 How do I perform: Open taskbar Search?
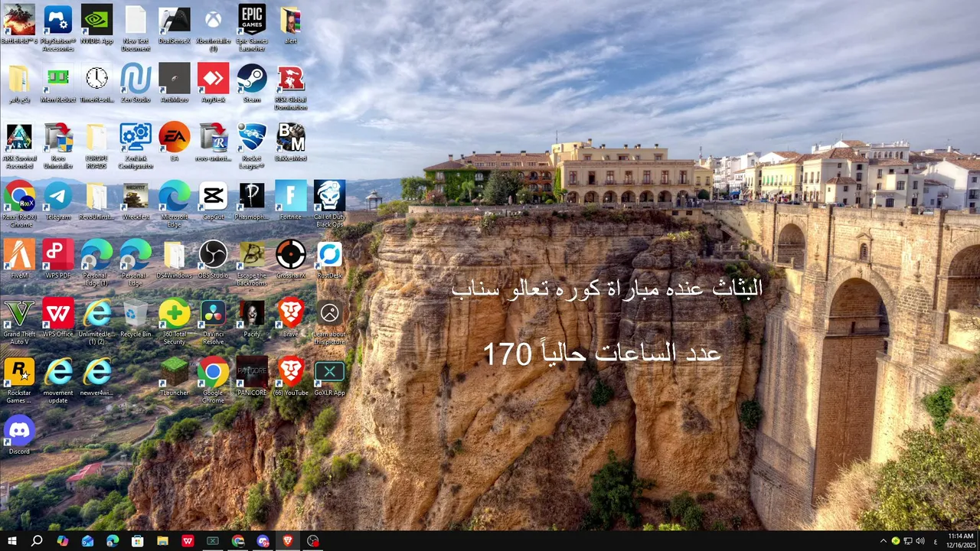37,541
